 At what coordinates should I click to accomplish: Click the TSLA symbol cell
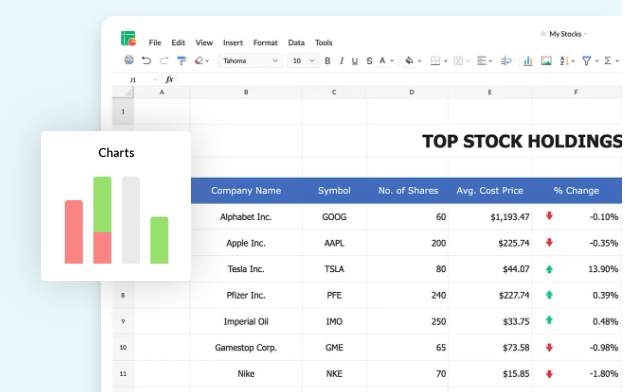tap(334, 269)
